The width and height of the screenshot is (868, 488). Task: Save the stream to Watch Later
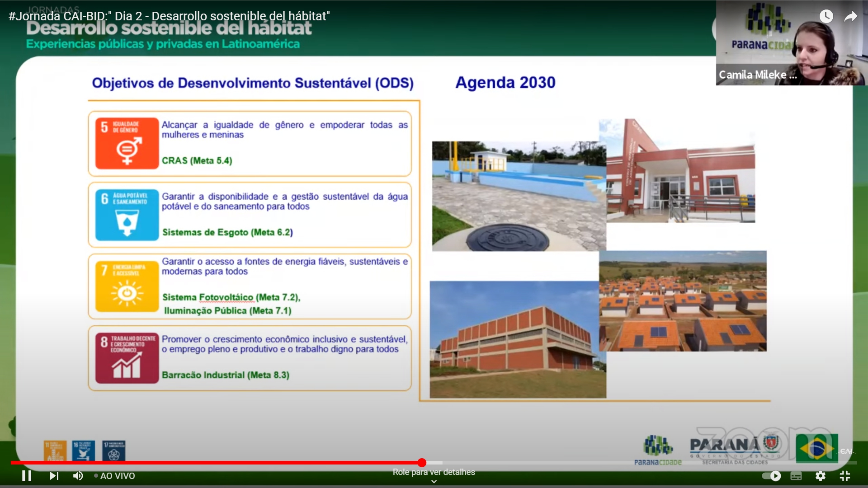point(827,16)
